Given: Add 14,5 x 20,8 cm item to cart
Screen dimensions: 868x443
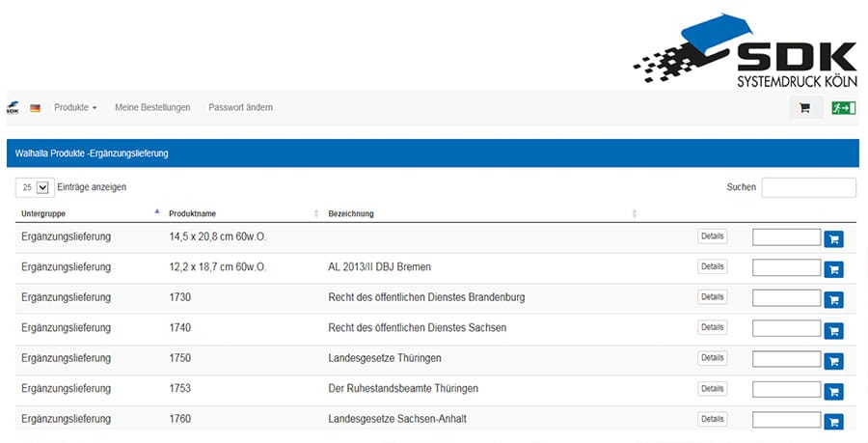Looking at the screenshot, I should (x=833, y=239).
